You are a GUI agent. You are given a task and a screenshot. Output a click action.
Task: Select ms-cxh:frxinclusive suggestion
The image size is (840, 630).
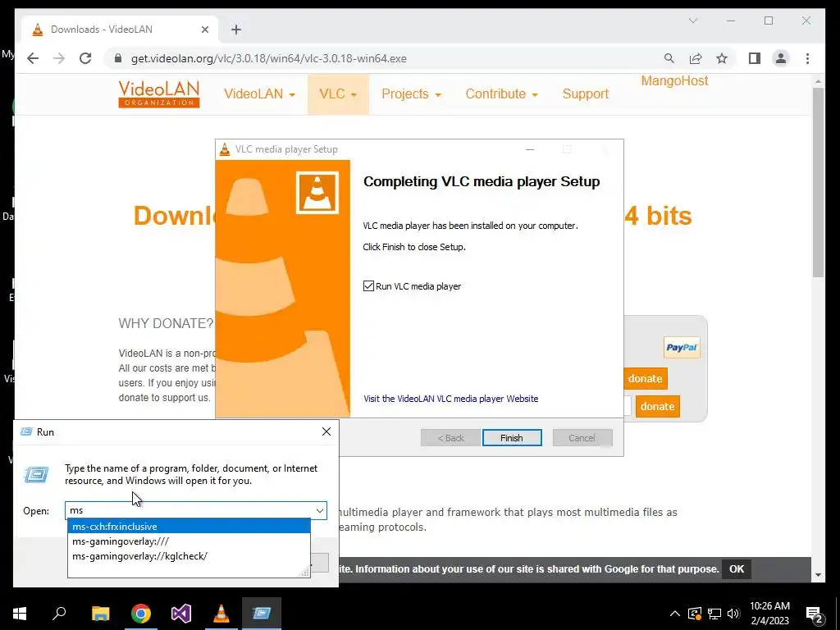(x=189, y=527)
